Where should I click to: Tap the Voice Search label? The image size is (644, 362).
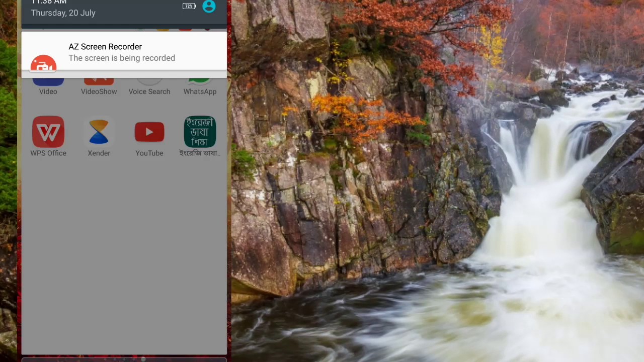pos(149,92)
